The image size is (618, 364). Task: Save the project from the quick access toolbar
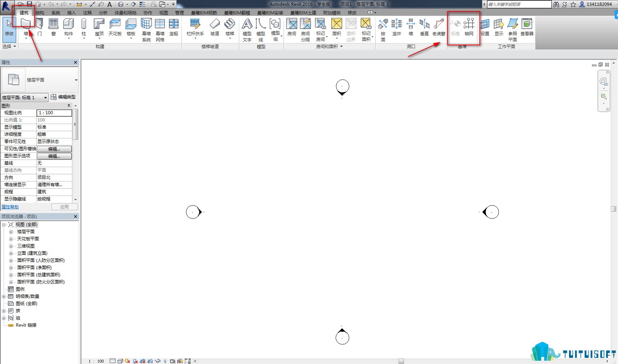tap(29, 4)
